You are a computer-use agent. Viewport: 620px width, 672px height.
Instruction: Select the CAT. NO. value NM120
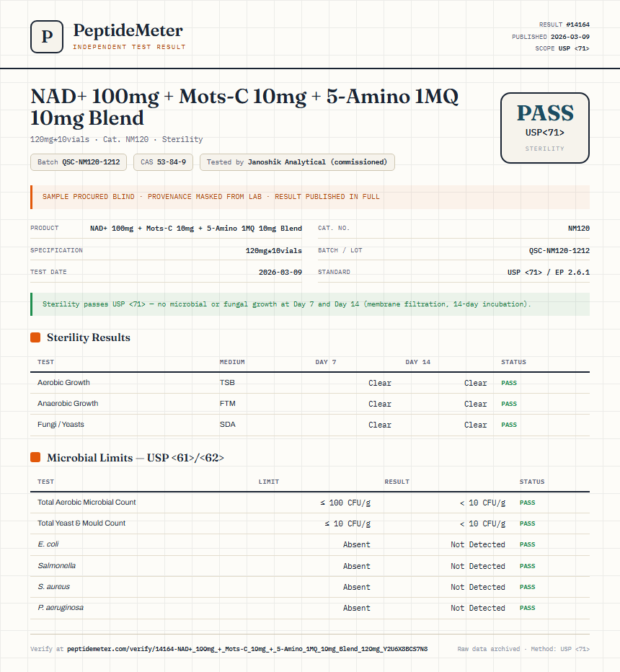[x=578, y=229]
